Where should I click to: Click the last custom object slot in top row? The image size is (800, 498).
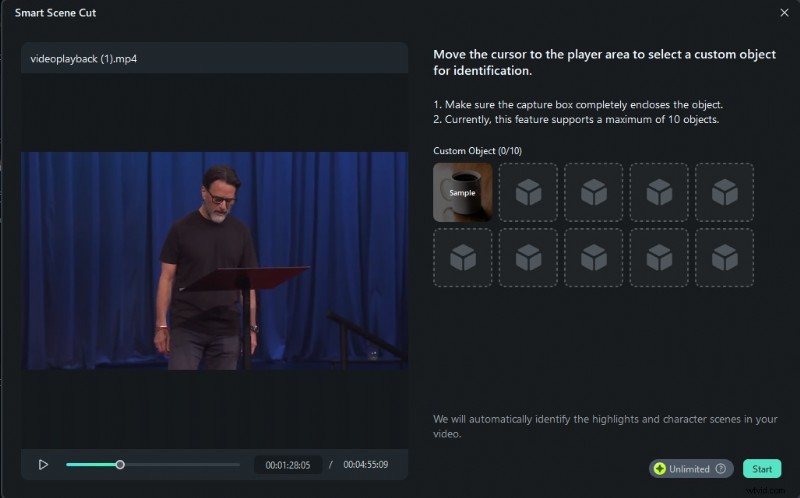coord(724,192)
